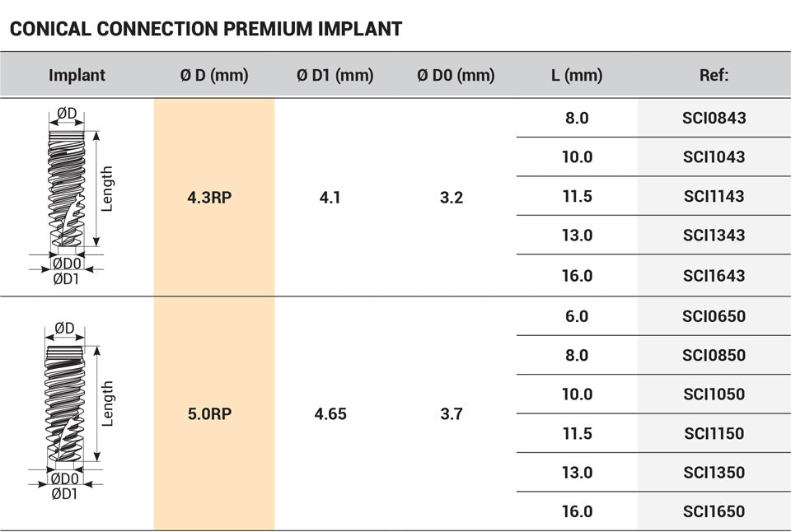Viewport: 791px width, 532px height.
Task: Click the "Ø D (mm)" column header
Action: tap(214, 76)
